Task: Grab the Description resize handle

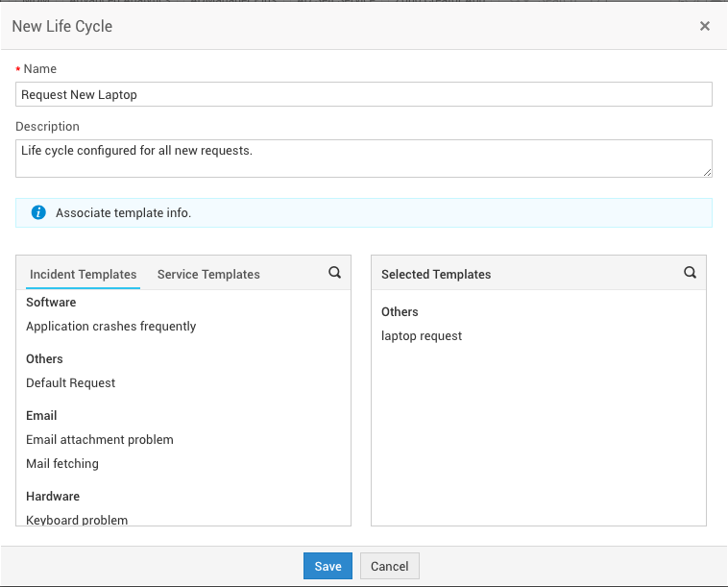Action: [708, 172]
